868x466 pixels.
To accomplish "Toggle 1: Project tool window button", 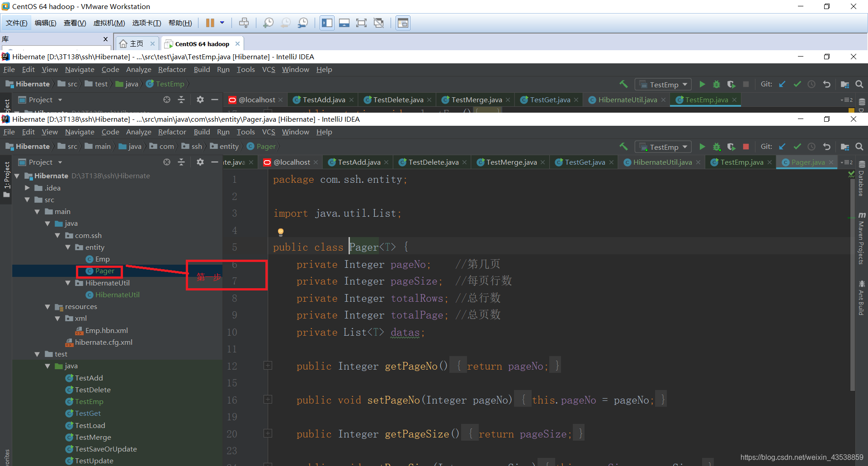I will click(6, 179).
